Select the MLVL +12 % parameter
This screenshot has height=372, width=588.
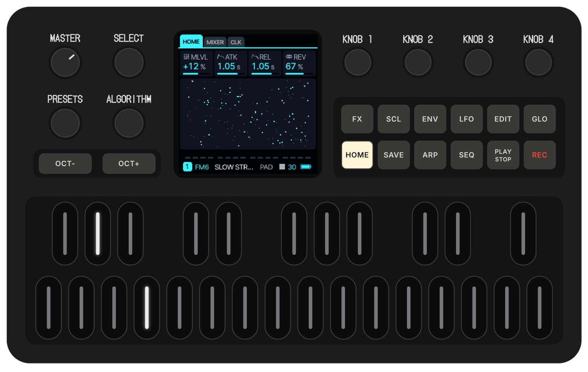pyautogui.click(x=197, y=64)
